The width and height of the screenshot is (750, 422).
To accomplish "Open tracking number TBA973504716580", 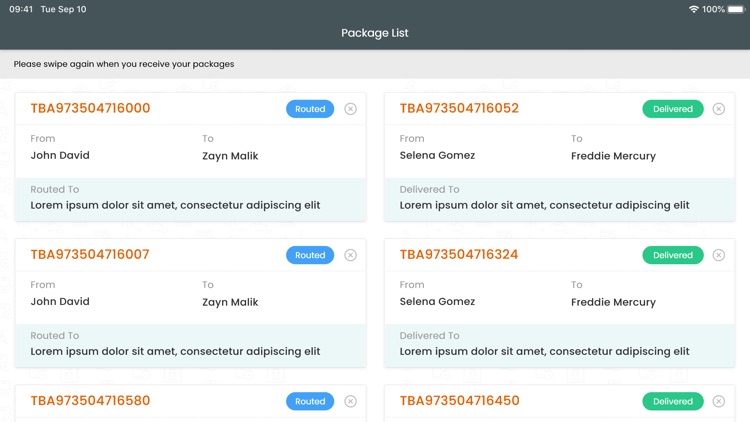I will [90, 401].
